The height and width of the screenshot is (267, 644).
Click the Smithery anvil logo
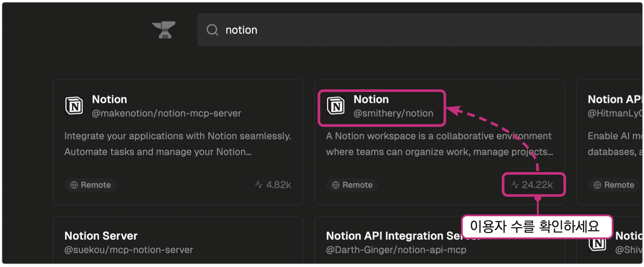[x=164, y=30]
